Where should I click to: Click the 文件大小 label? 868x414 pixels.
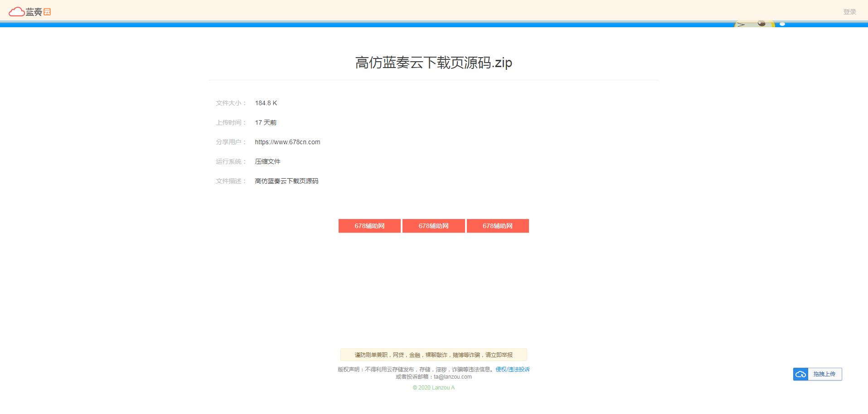[x=231, y=103]
